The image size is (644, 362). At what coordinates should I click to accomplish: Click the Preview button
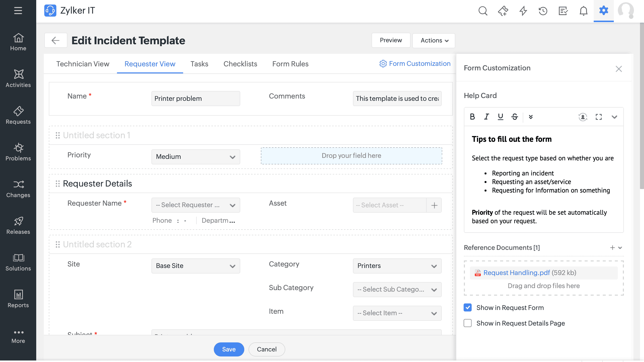(x=390, y=40)
